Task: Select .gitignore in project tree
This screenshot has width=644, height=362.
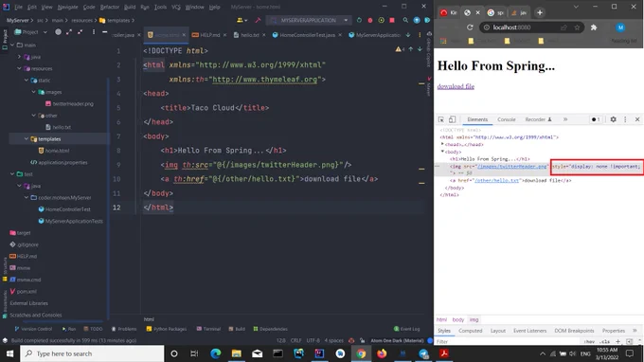Action: pyautogui.click(x=24, y=244)
